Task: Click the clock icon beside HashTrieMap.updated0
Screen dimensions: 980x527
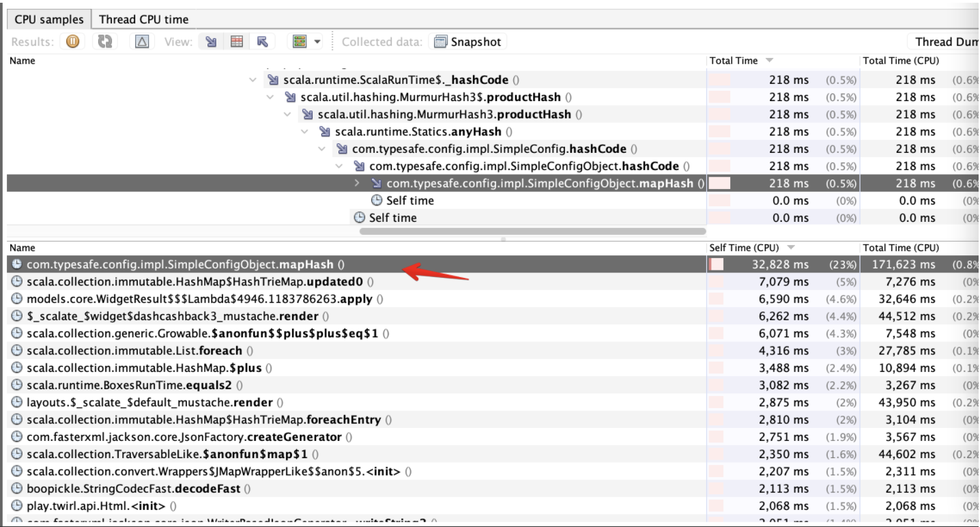Action: [16, 281]
